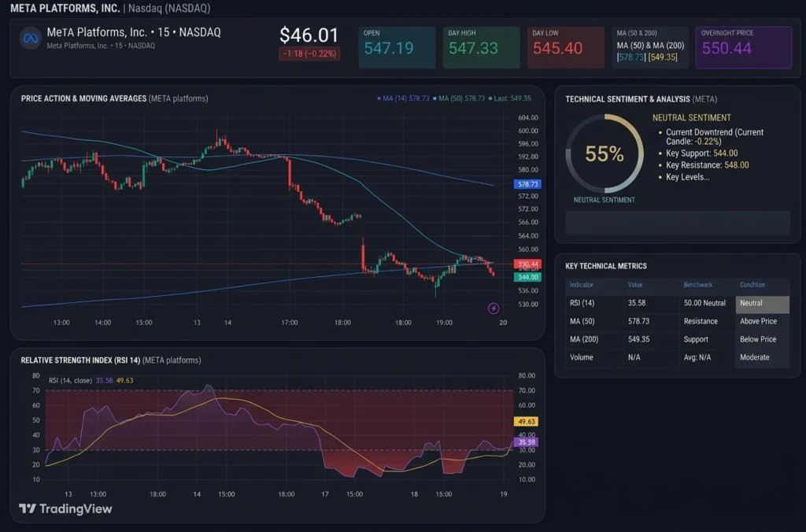Click the green 344.00 price tag

click(x=527, y=277)
